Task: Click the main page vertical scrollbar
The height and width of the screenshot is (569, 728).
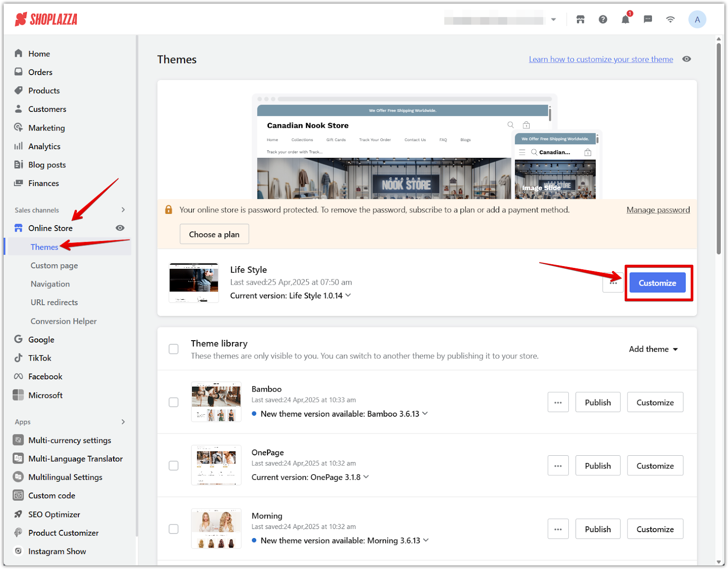Action: pyautogui.click(x=718, y=148)
